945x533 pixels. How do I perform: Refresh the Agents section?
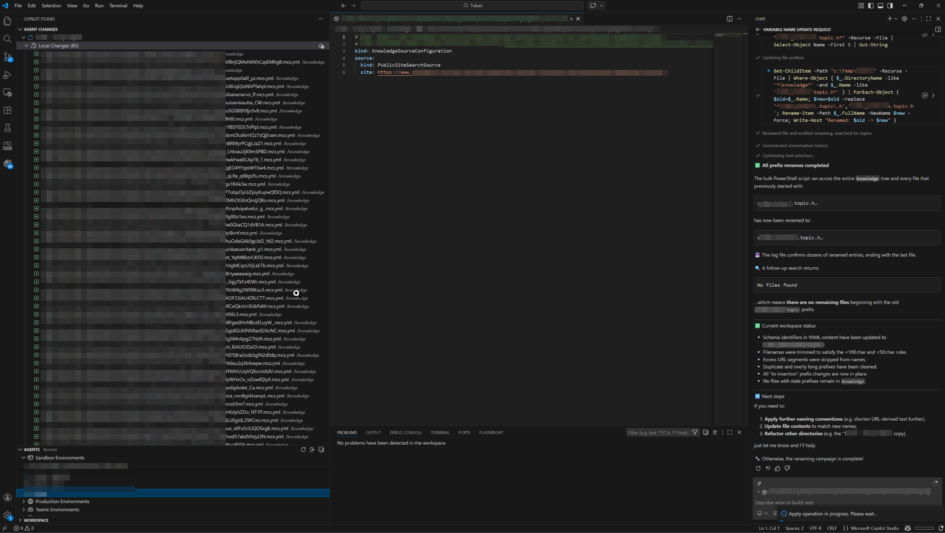(303, 449)
